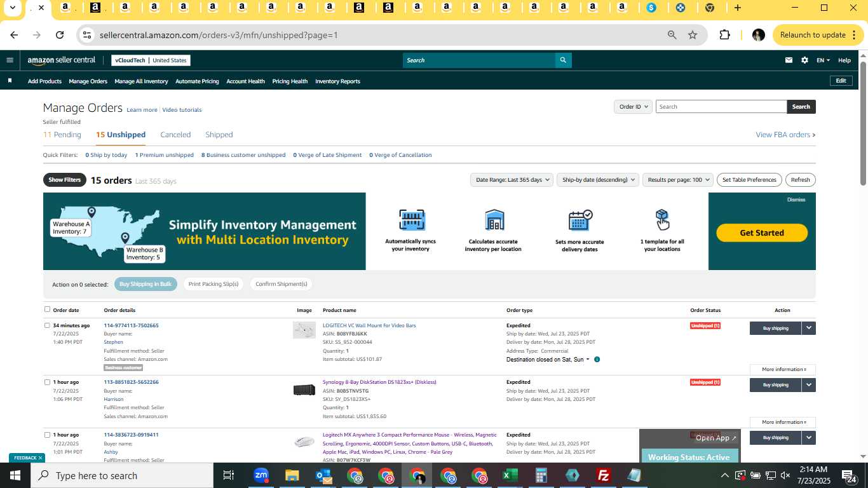The image size is (868, 488).
Task: Reload the page with the browser refresh icon
Action: pyautogui.click(x=60, y=35)
